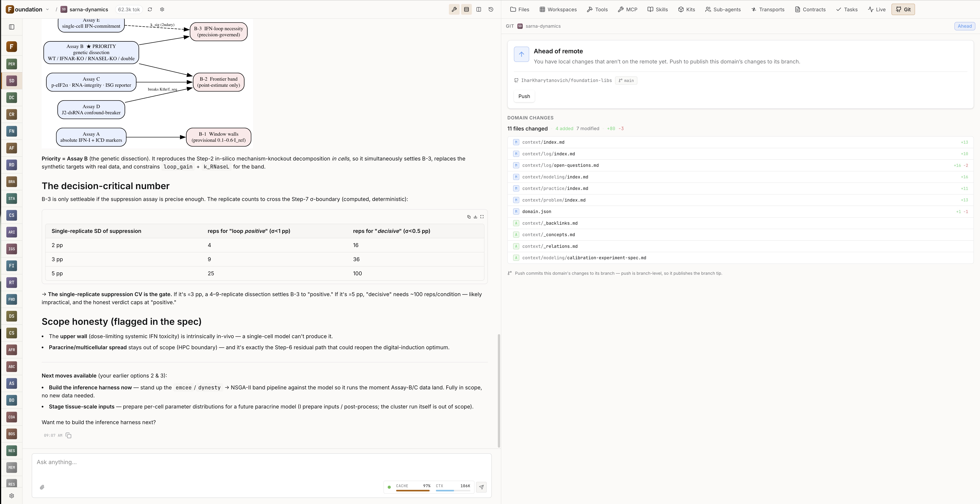Toggle the left sidebar panel icon
Image resolution: width=980 pixels, height=504 pixels.
(12, 27)
